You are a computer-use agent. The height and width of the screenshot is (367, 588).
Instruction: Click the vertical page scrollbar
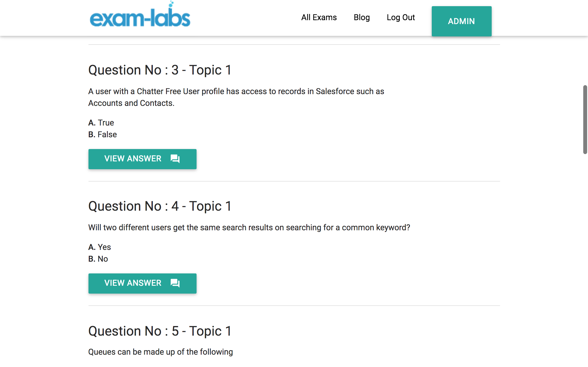pos(585,120)
